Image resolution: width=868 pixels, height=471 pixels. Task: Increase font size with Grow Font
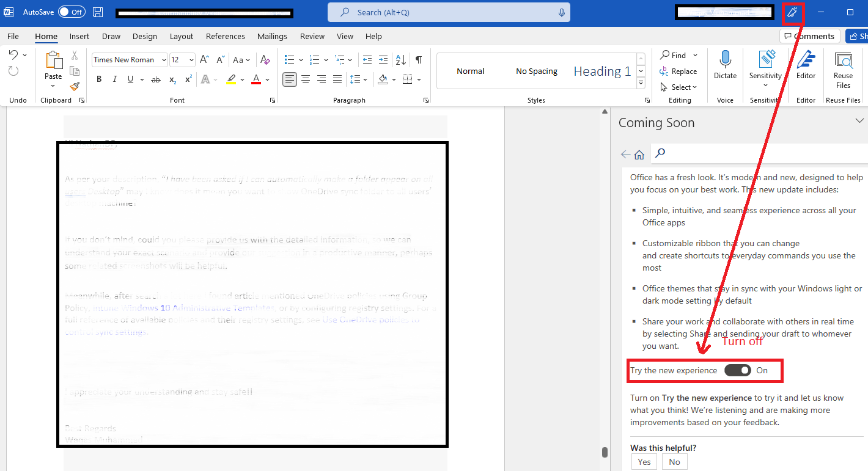(205, 60)
